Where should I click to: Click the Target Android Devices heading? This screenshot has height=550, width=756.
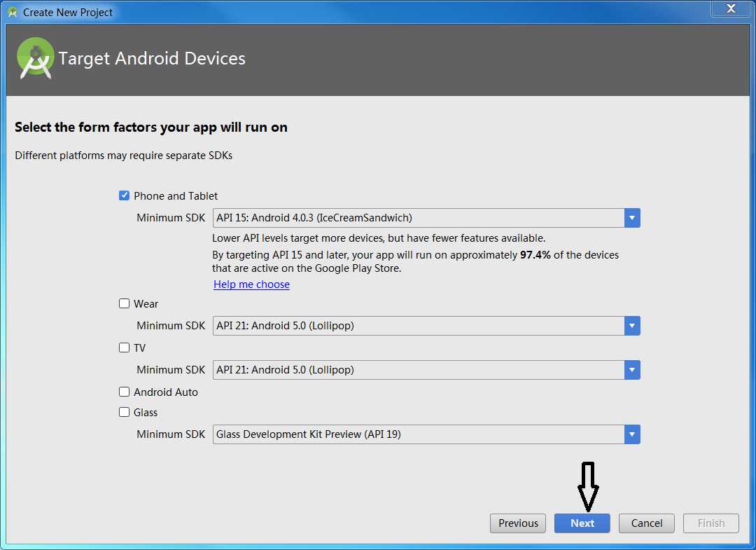[x=152, y=58]
